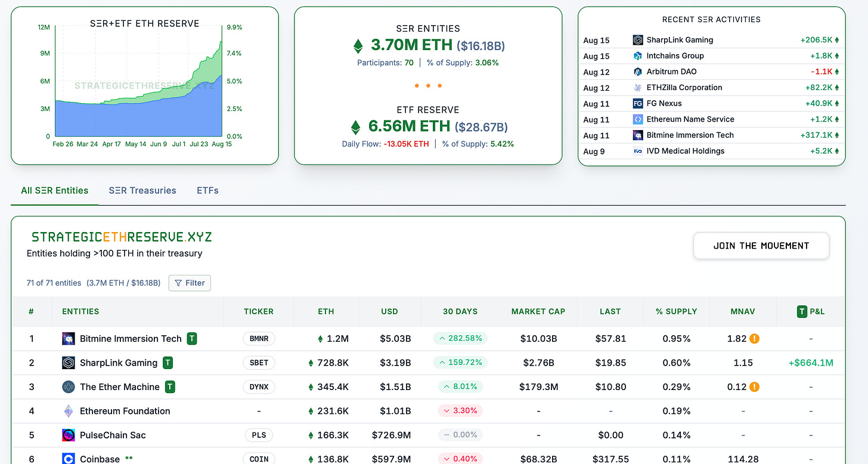The width and height of the screenshot is (868, 464).
Task: Sort table by the ETH column header
Action: 326,311
